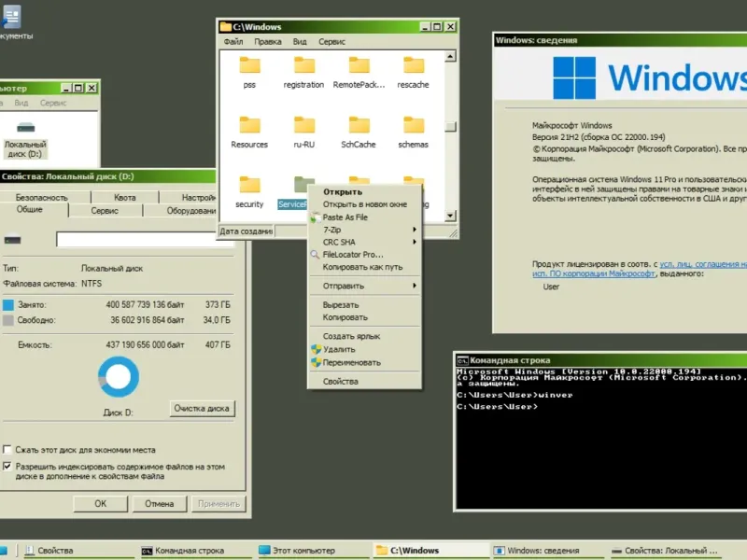Screen dimensions: 747x560
Task: Choose Создать ярлык in context menu
Action: [x=364, y=336]
